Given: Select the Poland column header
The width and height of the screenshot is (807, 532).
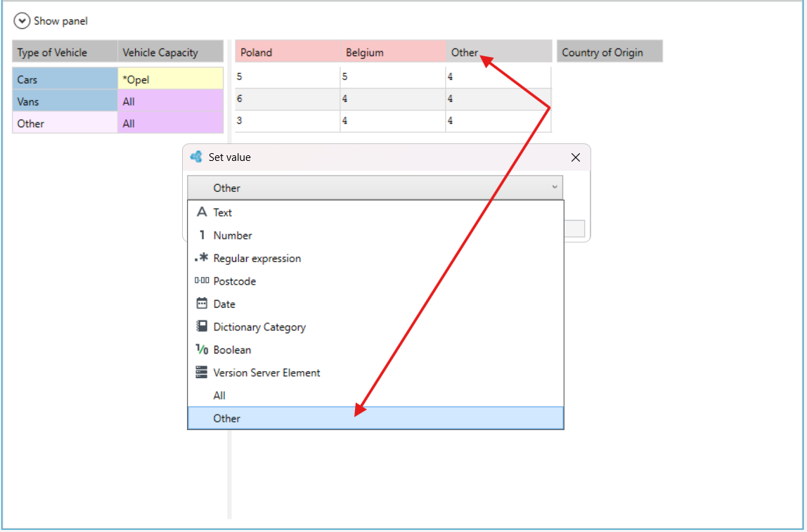Looking at the screenshot, I should coord(288,52).
